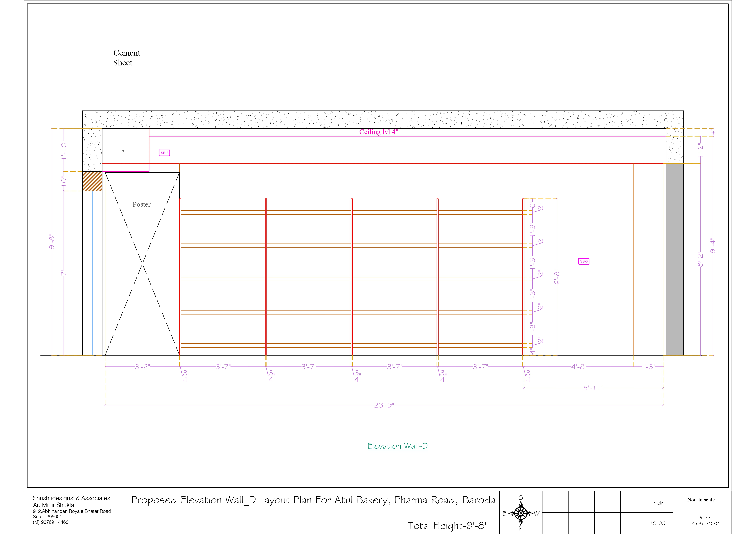Click the Shrishtidesigns' & Associates firm name
This screenshot has height=534, width=756.
pyautogui.click(x=71, y=498)
